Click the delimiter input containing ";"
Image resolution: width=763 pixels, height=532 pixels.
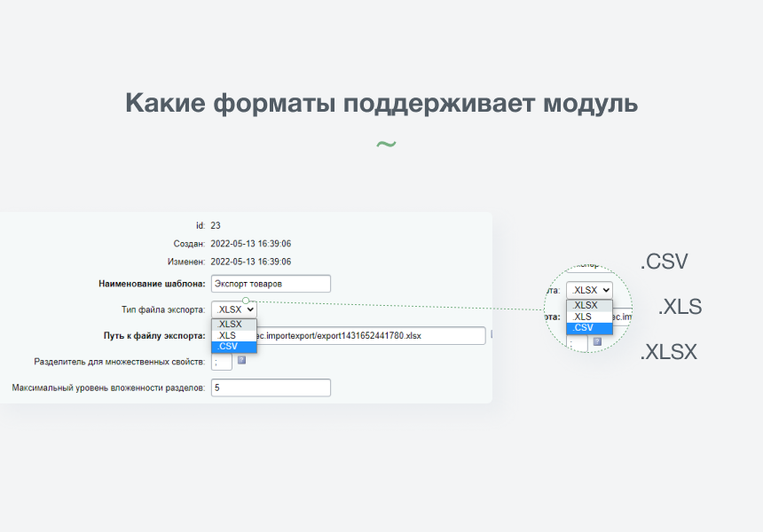point(219,361)
